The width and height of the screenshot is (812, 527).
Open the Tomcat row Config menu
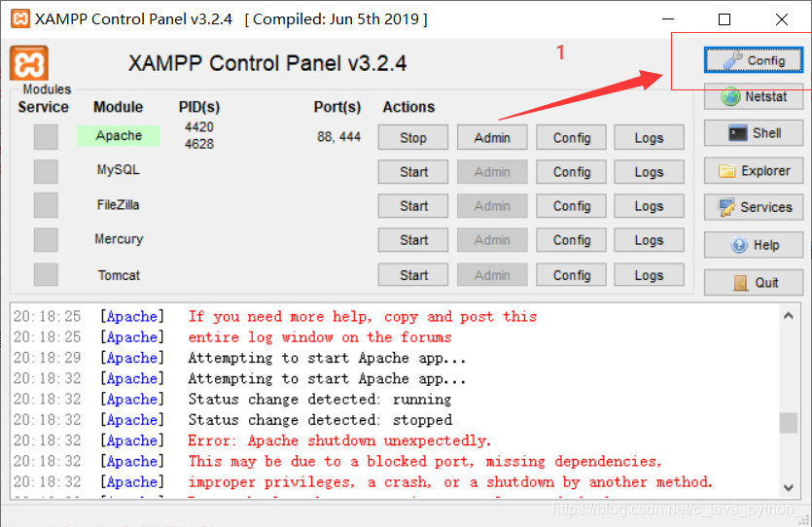571,275
